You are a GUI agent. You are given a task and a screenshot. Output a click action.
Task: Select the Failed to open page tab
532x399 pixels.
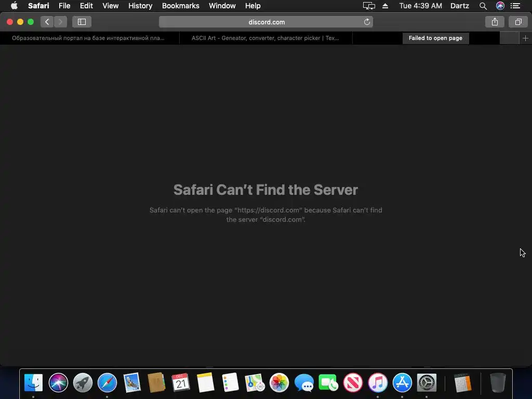[x=435, y=38]
